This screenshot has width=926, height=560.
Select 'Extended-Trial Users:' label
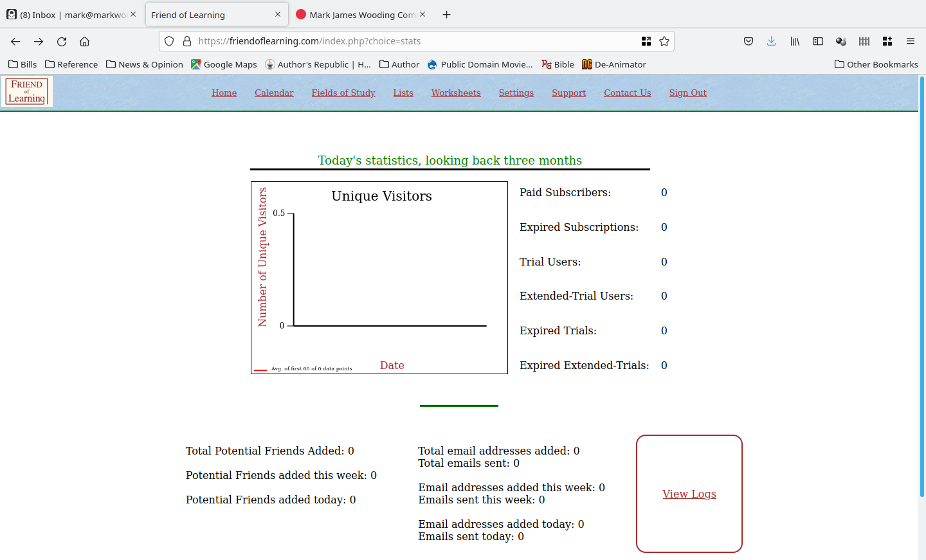point(577,296)
